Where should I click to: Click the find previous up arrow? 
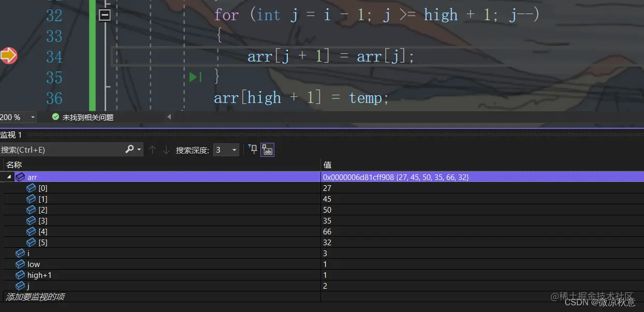(152, 150)
